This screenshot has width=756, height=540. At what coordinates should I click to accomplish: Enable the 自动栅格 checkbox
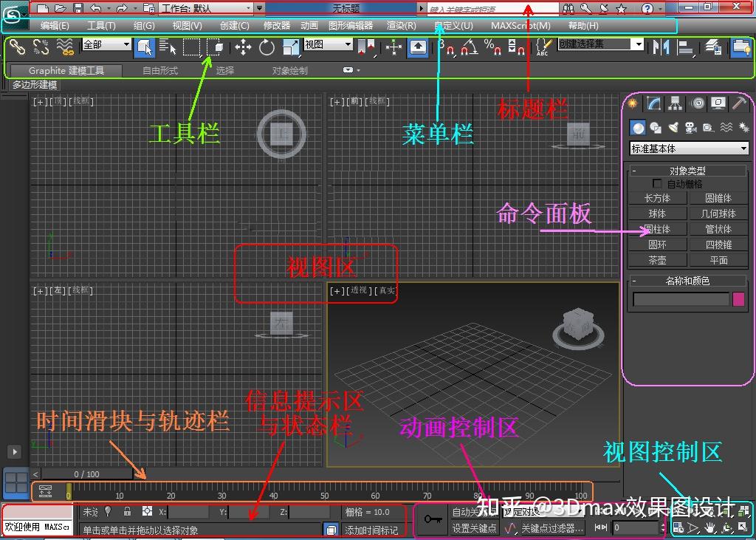tap(656, 182)
